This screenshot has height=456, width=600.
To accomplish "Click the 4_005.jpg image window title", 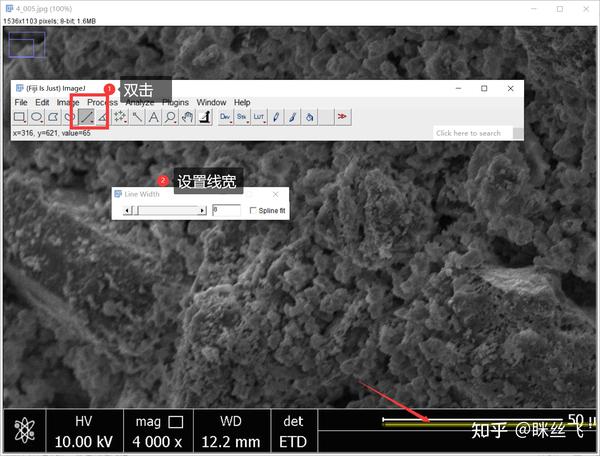I will click(44, 8).
